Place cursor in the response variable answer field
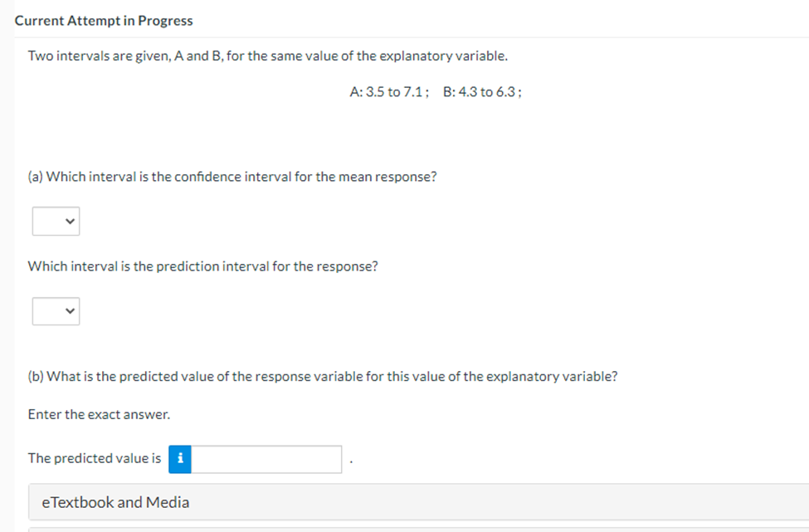 266,459
